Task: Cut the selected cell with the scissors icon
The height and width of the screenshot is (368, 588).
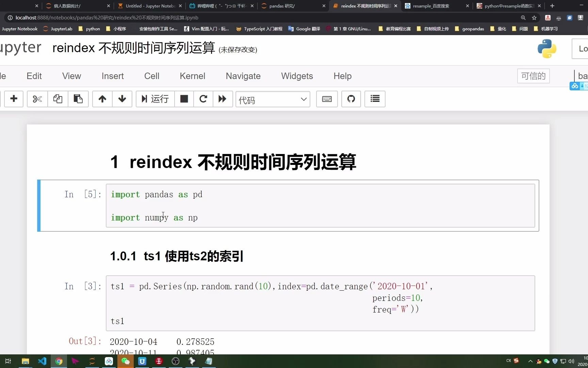Action: click(x=37, y=99)
